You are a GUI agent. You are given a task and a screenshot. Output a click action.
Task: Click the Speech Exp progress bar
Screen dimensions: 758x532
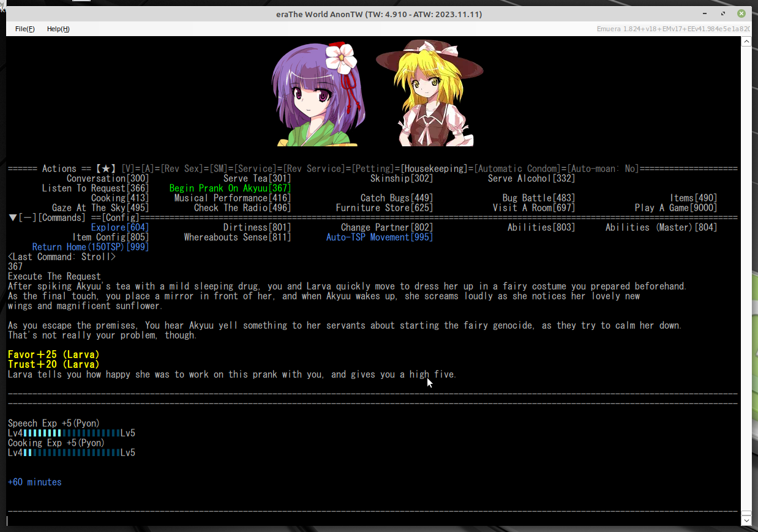[x=72, y=433]
